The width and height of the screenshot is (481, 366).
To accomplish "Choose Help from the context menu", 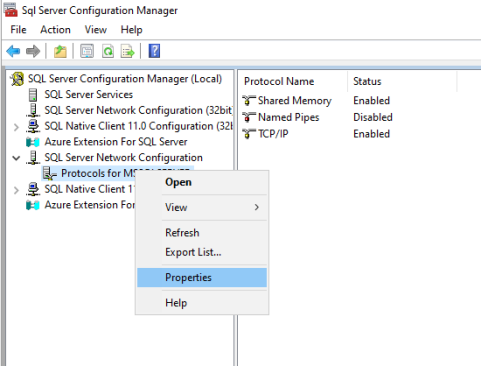I will click(x=202, y=303).
